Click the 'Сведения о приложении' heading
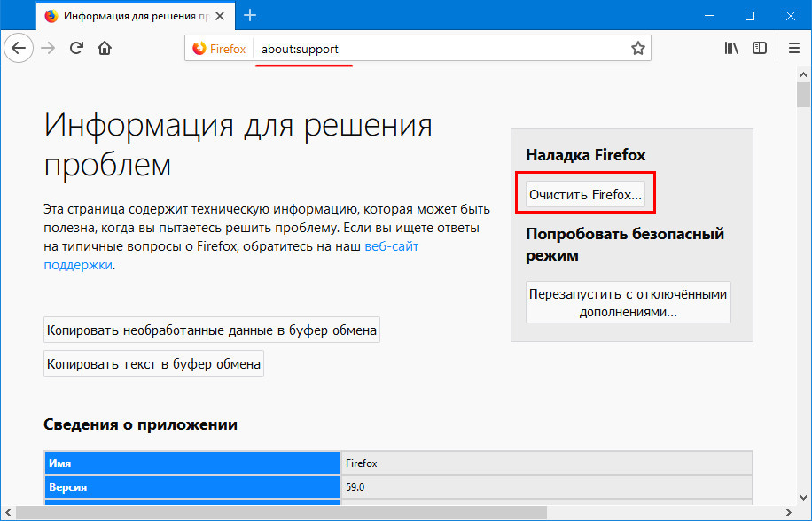The width and height of the screenshot is (812, 521). coord(140,424)
